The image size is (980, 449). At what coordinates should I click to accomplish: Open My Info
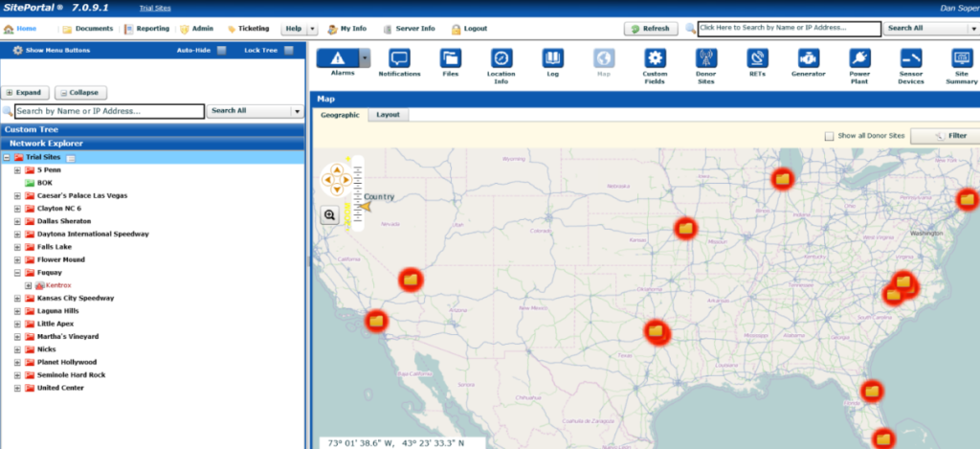[x=346, y=29]
